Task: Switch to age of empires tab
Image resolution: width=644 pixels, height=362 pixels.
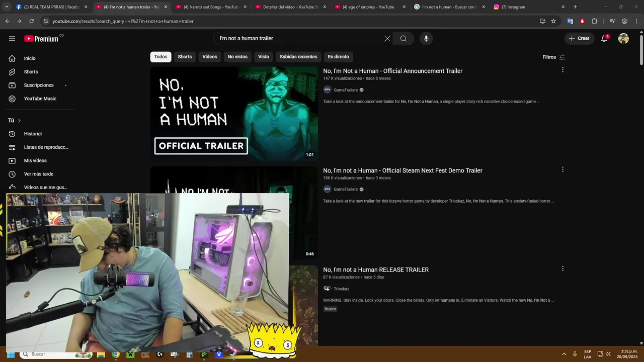Action: (370, 7)
